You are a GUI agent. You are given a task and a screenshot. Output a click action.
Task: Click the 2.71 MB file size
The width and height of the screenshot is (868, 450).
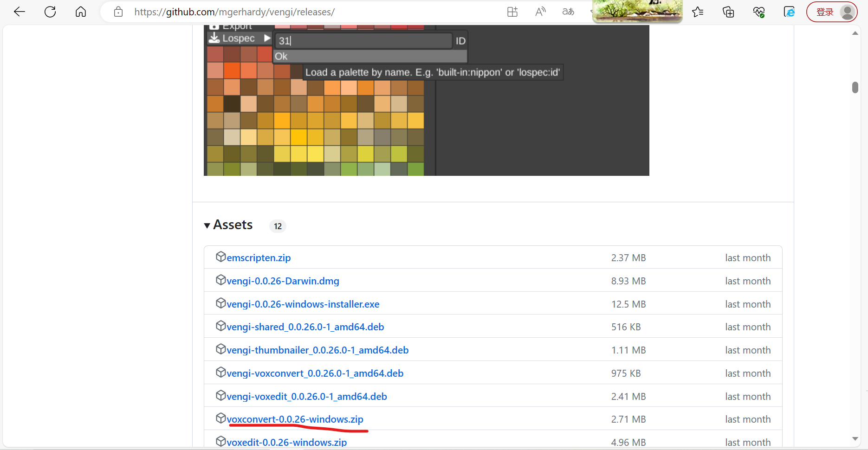click(628, 419)
